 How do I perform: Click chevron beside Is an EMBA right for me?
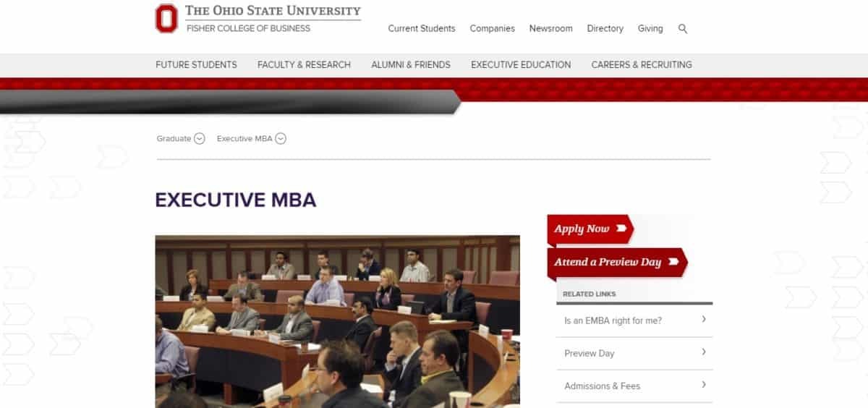click(704, 320)
